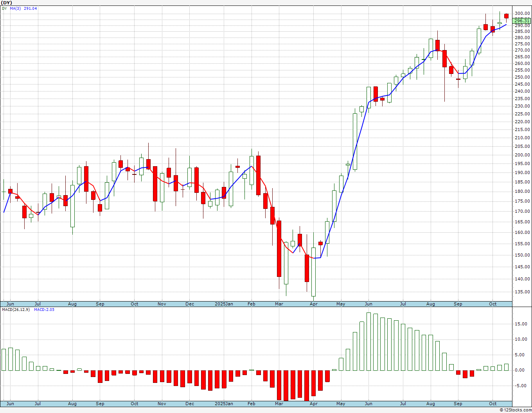Click the 160.00 price axis label
The width and height of the screenshot is (532, 413).
[x=522, y=232]
